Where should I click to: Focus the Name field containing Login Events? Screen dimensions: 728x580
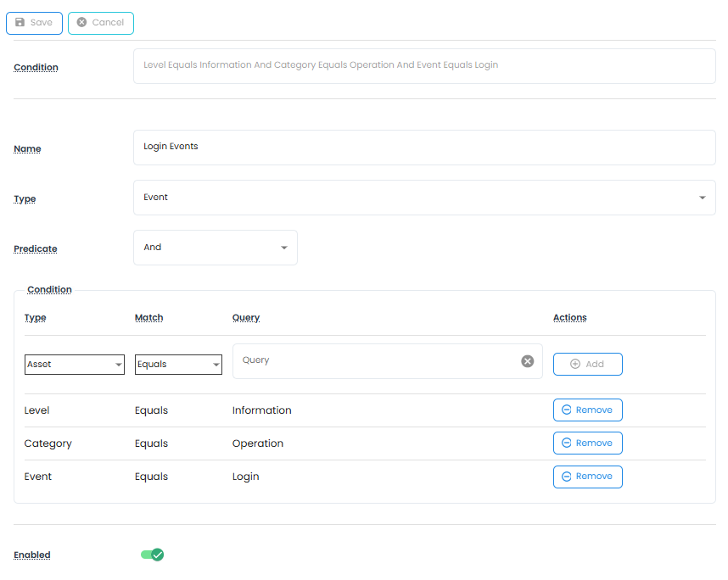click(x=424, y=147)
